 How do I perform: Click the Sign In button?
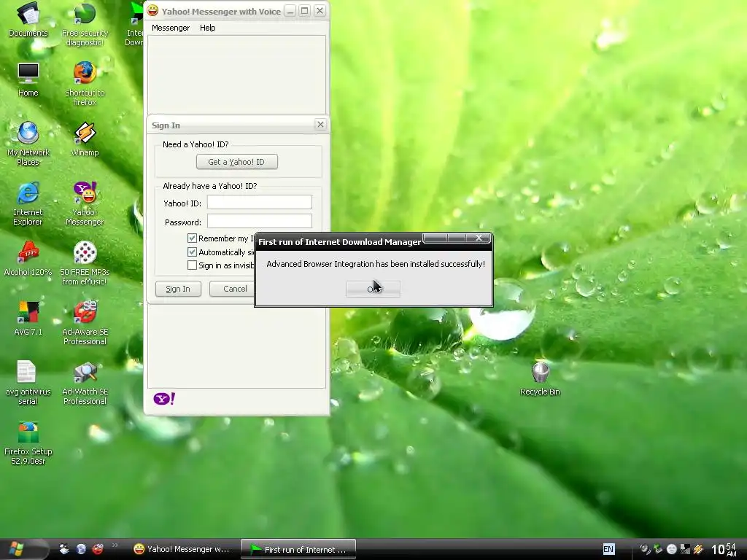click(178, 289)
